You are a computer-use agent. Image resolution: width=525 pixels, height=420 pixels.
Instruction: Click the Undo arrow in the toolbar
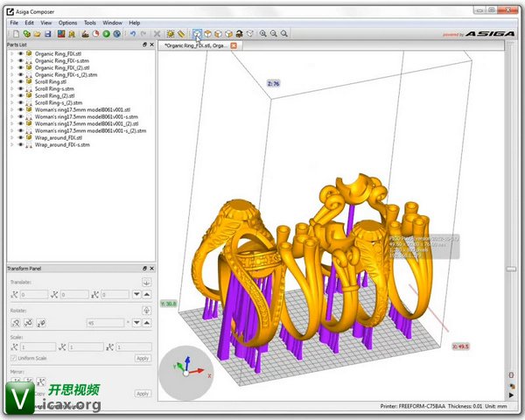click(x=131, y=33)
